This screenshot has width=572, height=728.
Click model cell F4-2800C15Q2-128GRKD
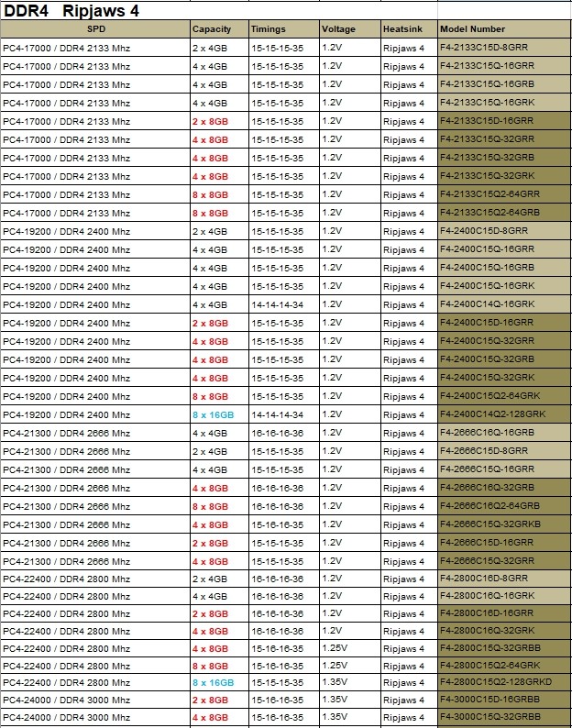click(504, 682)
